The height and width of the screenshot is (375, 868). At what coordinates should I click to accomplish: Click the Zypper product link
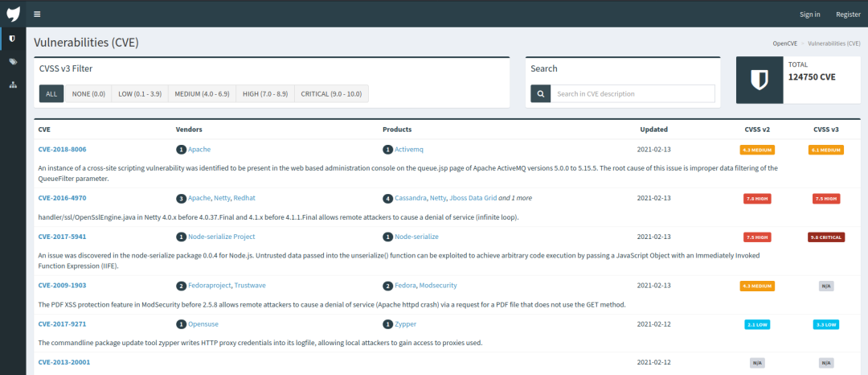click(x=405, y=324)
